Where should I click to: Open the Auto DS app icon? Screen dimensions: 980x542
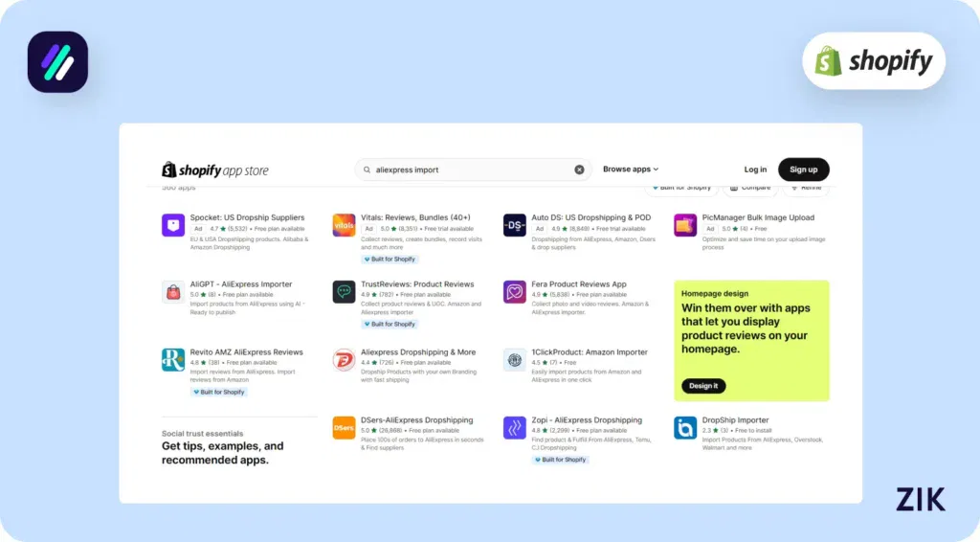(x=514, y=225)
